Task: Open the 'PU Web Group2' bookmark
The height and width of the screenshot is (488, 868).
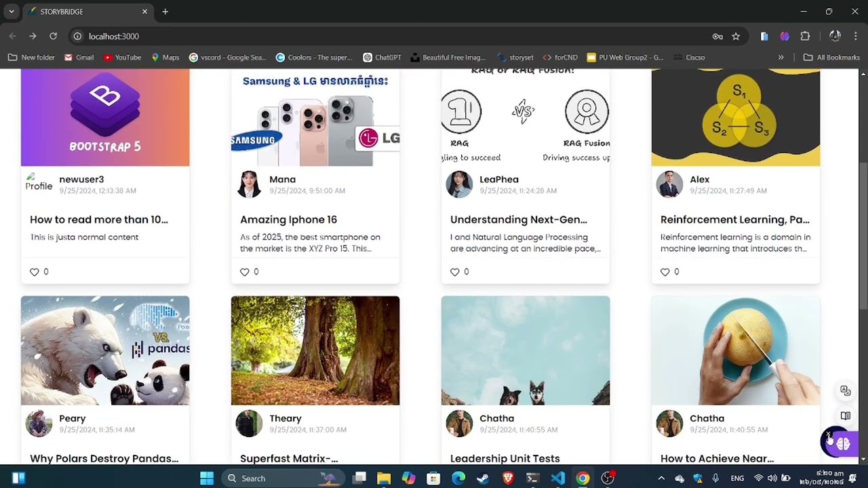Action: click(x=625, y=58)
